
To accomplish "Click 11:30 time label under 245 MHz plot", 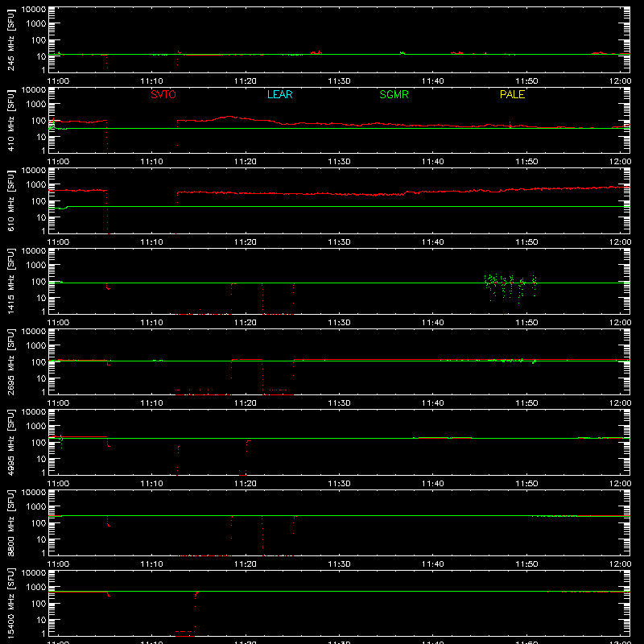I will (339, 81).
